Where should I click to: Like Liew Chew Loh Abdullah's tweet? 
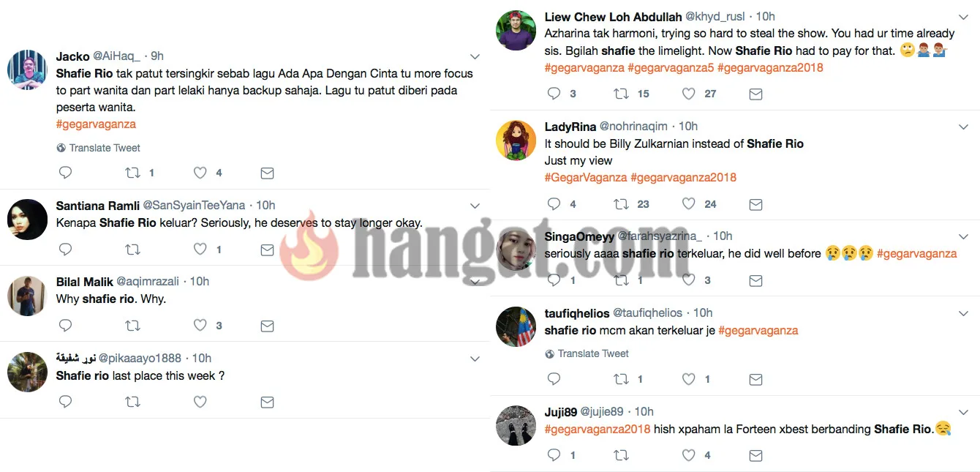pos(688,94)
